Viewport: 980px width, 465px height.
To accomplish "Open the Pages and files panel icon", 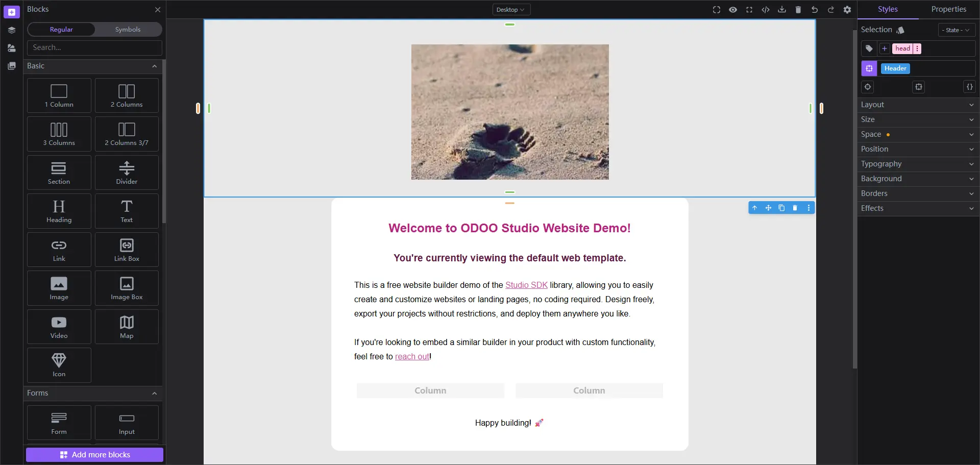I will coord(11,48).
